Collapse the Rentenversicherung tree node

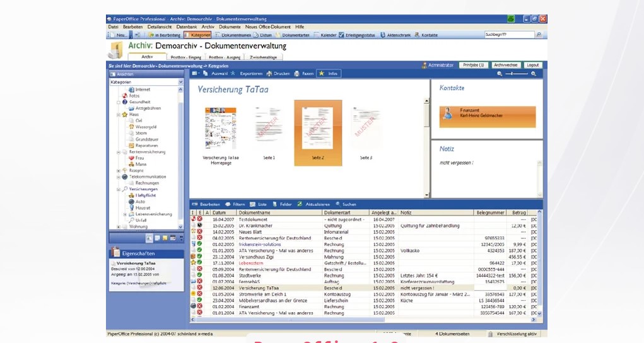pyautogui.click(x=119, y=152)
